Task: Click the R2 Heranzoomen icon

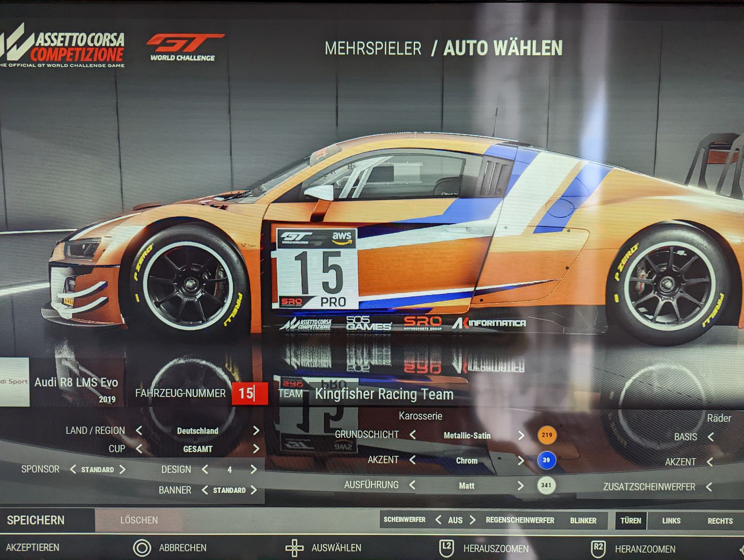Action: click(598, 549)
